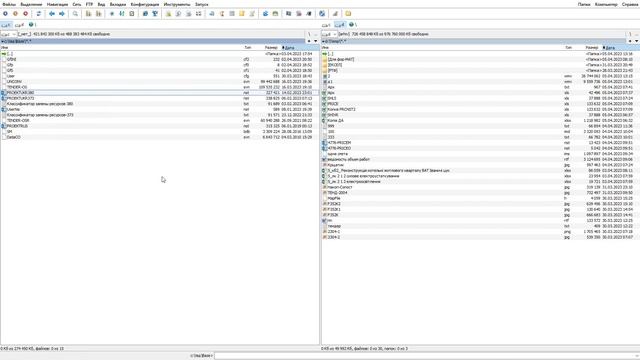This screenshot has width=640, height=360.
Task: Select file PROEKTRUS in left panel
Action: pos(160,126)
